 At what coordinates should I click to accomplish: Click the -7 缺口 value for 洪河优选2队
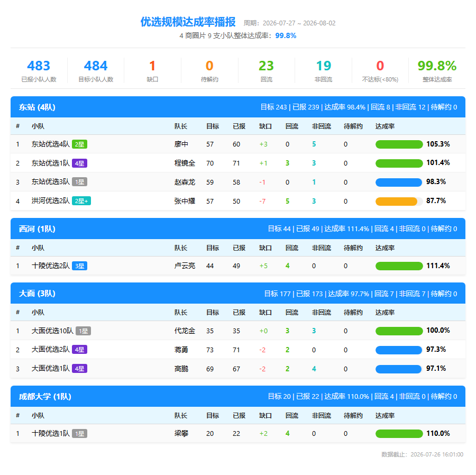[x=262, y=201]
